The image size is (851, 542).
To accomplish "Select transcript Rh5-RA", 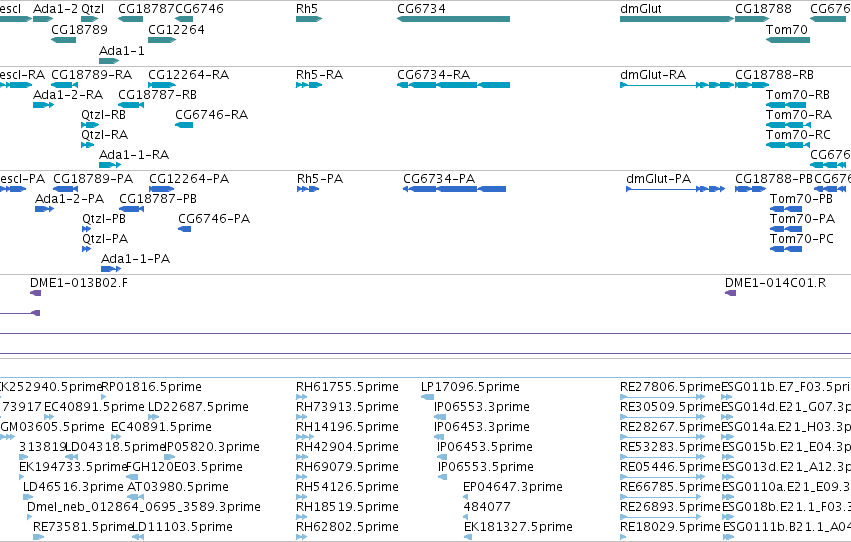I will coord(309,85).
